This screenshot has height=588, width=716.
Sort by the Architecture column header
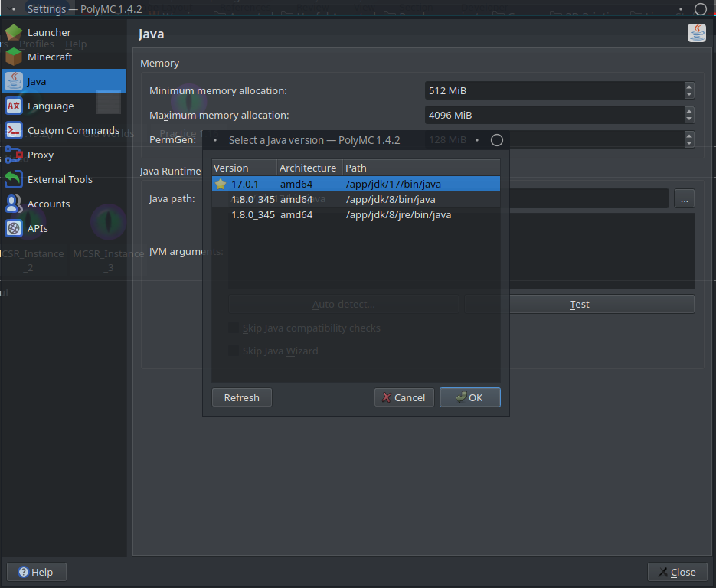(x=307, y=168)
